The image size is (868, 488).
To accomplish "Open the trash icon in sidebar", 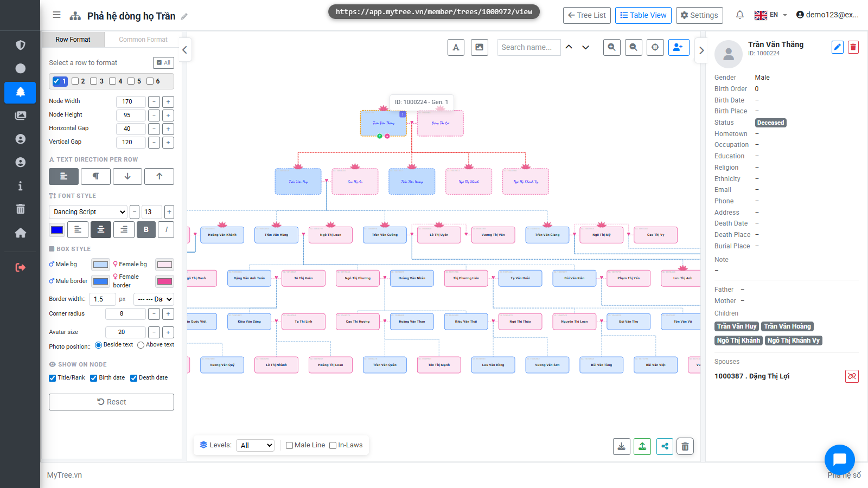I will 20,209.
